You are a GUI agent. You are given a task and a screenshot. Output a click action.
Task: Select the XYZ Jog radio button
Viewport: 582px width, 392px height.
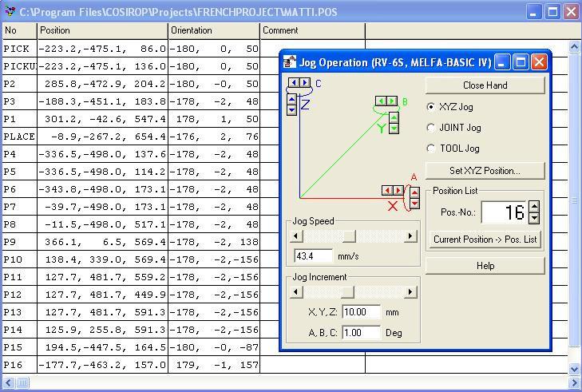pos(430,107)
